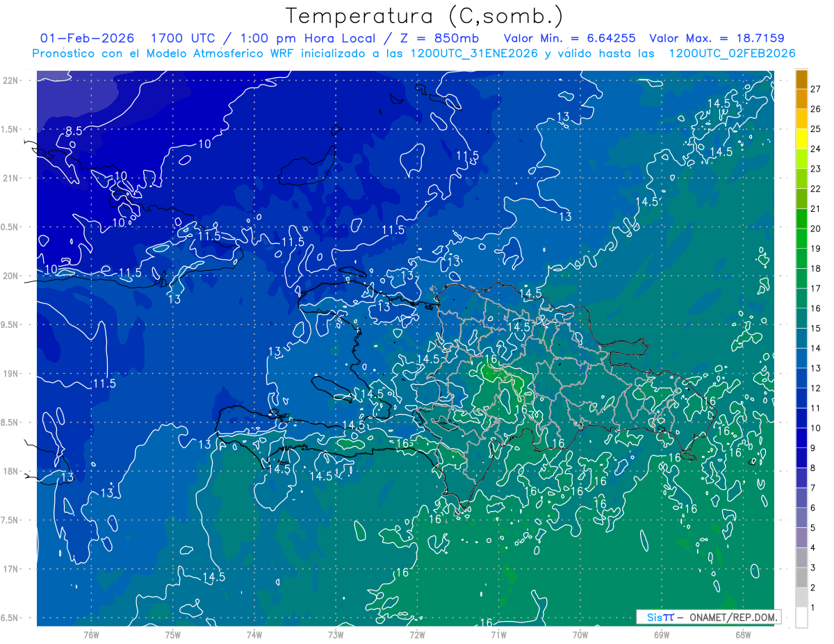The height and width of the screenshot is (644, 834).
Task: Click the "72W" longitude axis label
Action: pos(417,634)
